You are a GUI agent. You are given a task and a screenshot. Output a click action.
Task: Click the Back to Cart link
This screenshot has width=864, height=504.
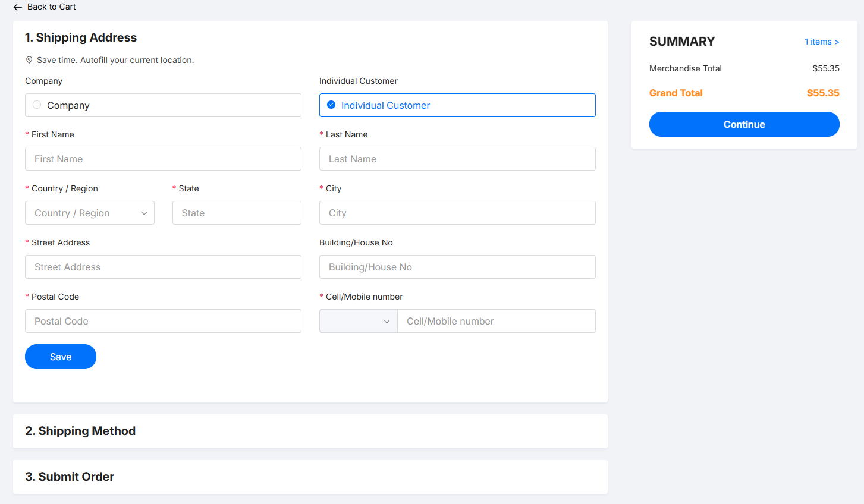(51, 7)
